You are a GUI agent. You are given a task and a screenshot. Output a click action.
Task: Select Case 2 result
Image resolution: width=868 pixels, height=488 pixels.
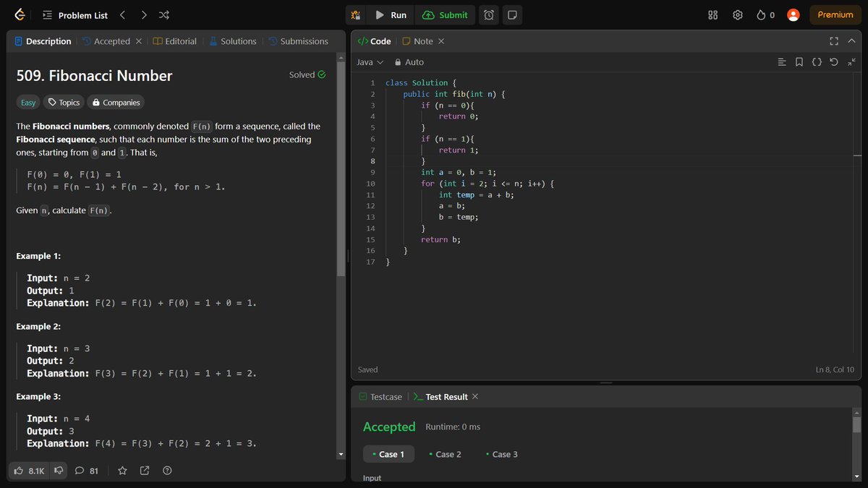click(445, 454)
